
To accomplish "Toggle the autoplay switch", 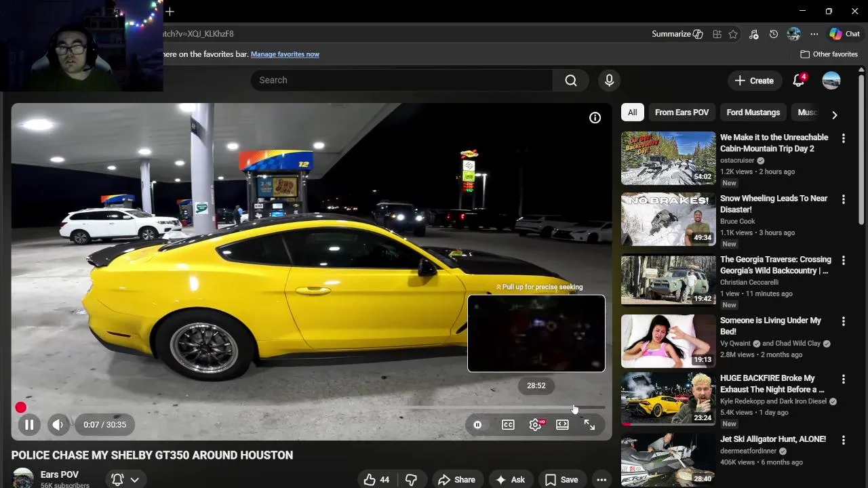I will tap(477, 425).
